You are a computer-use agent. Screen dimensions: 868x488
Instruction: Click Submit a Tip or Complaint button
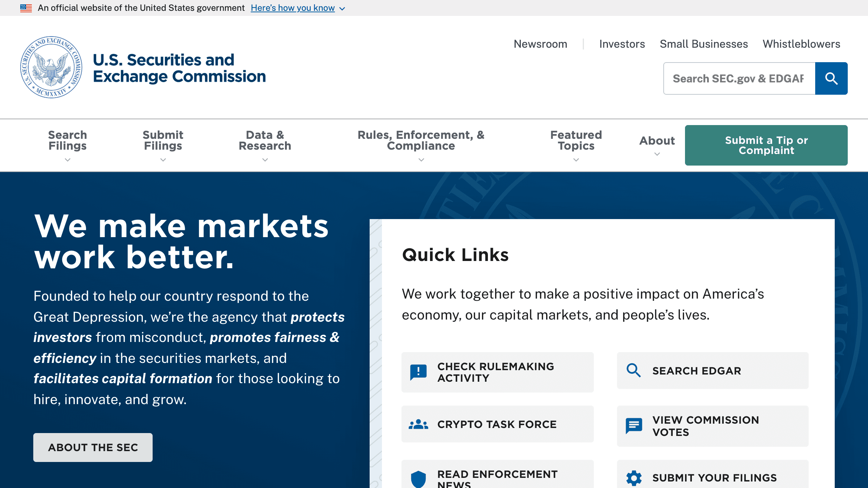[766, 145]
